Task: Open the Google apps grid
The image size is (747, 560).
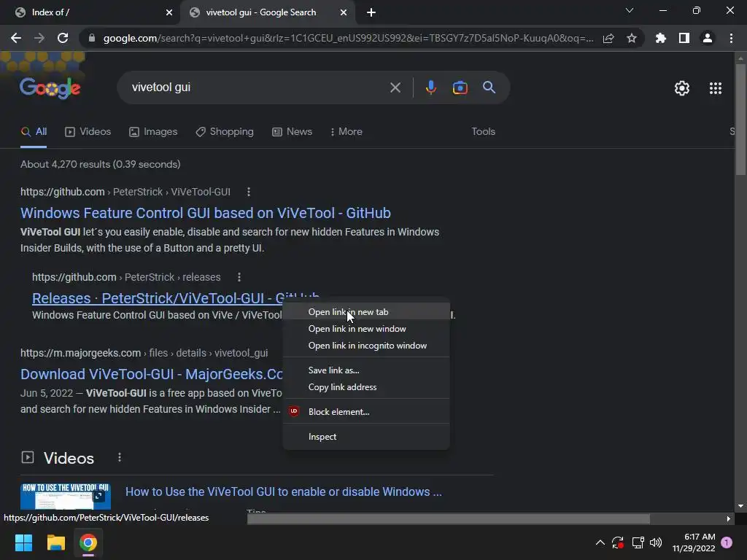Action: click(715, 88)
